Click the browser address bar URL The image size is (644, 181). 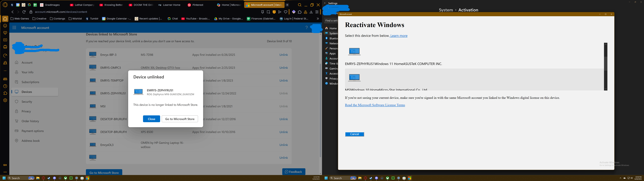[61, 12]
